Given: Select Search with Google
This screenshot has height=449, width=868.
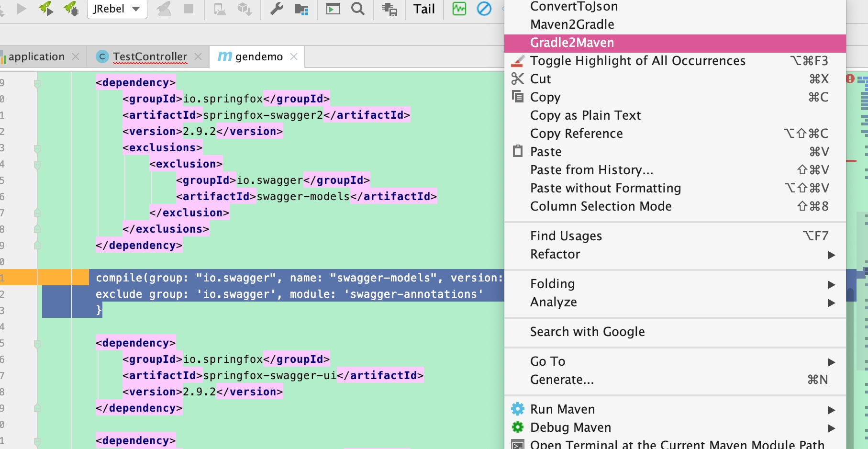Looking at the screenshot, I should 587,332.
